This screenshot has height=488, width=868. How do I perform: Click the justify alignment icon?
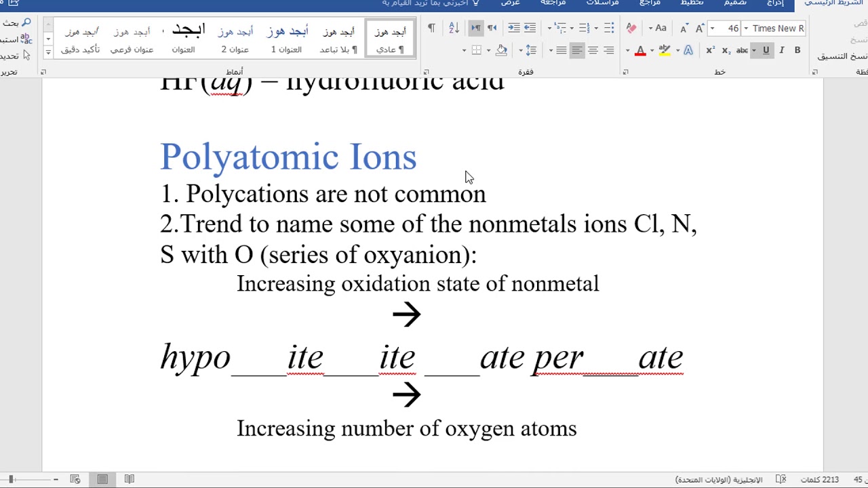coord(561,50)
